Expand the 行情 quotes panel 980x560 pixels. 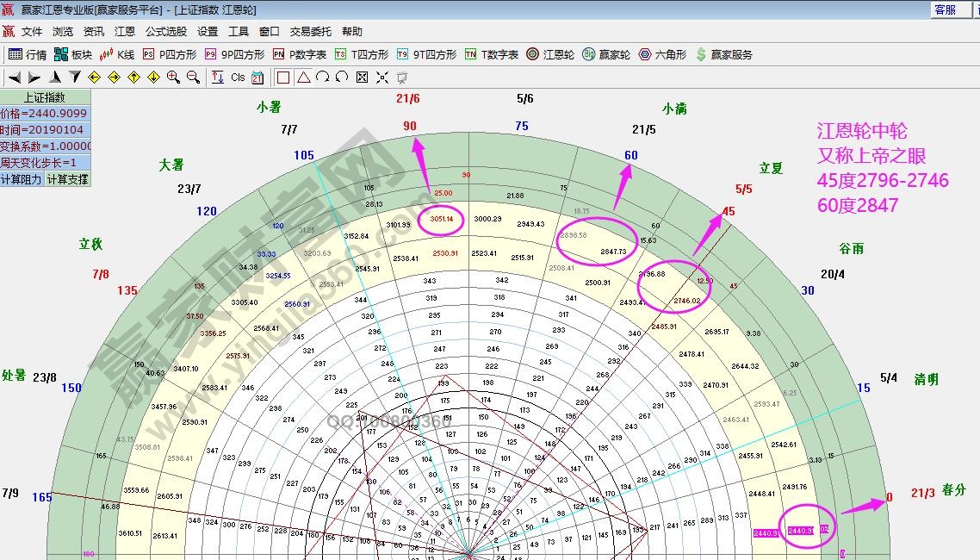[x=34, y=53]
